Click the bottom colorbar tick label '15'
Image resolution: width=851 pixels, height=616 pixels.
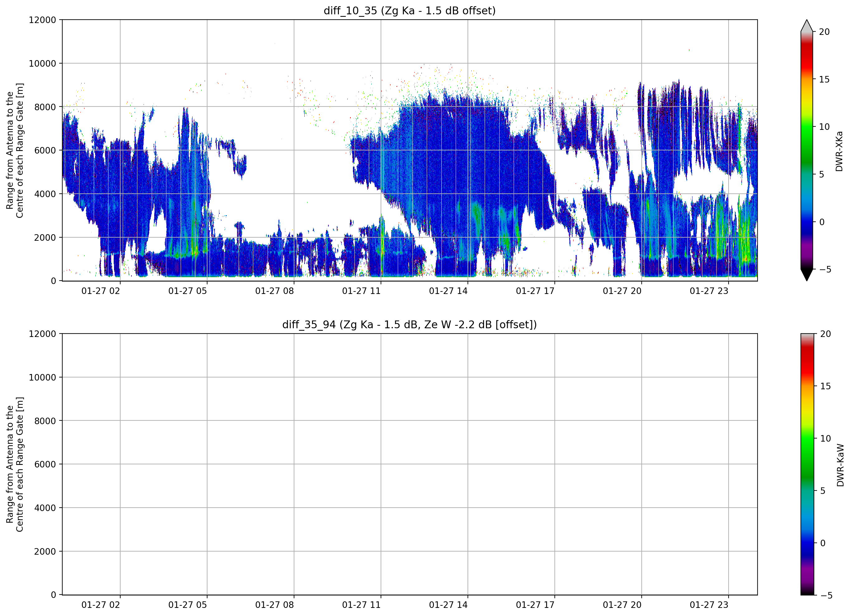point(825,386)
